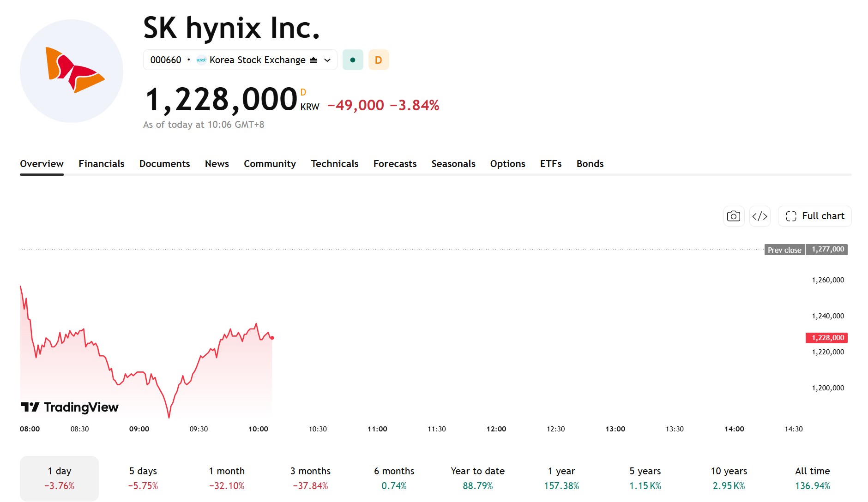Viewport: 868px width, 502px height.
Task: Click the 12:00 time axis label
Action: 496,429
